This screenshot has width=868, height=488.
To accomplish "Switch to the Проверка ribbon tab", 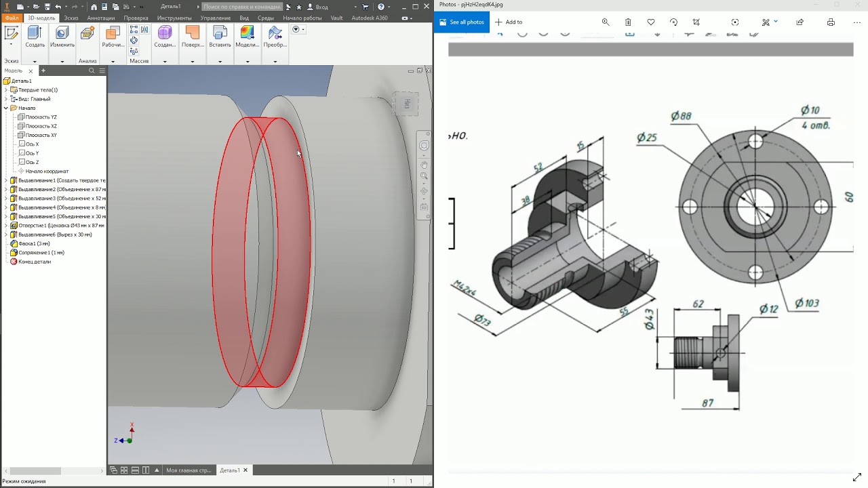I will tap(136, 18).
